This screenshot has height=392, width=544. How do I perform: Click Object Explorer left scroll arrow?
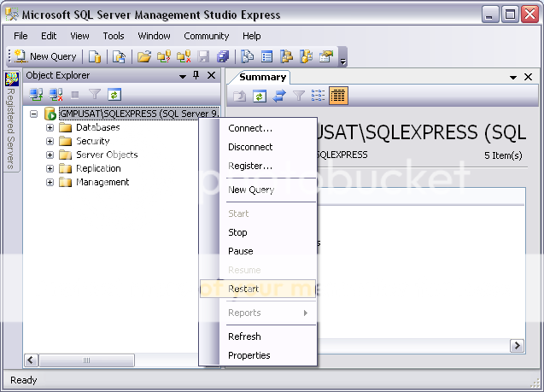[31, 360]
